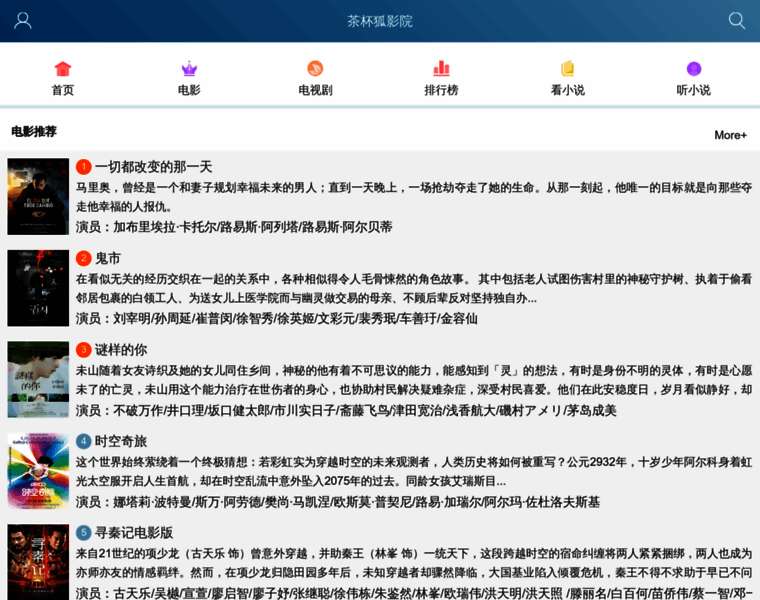Click the purple crown movie icon
Viewport: 760px width, 600px height.
click(x=189, y=69)
